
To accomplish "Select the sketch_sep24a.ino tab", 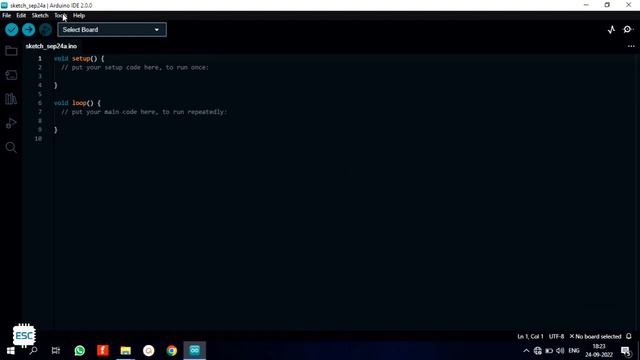I will pos(51,46).
